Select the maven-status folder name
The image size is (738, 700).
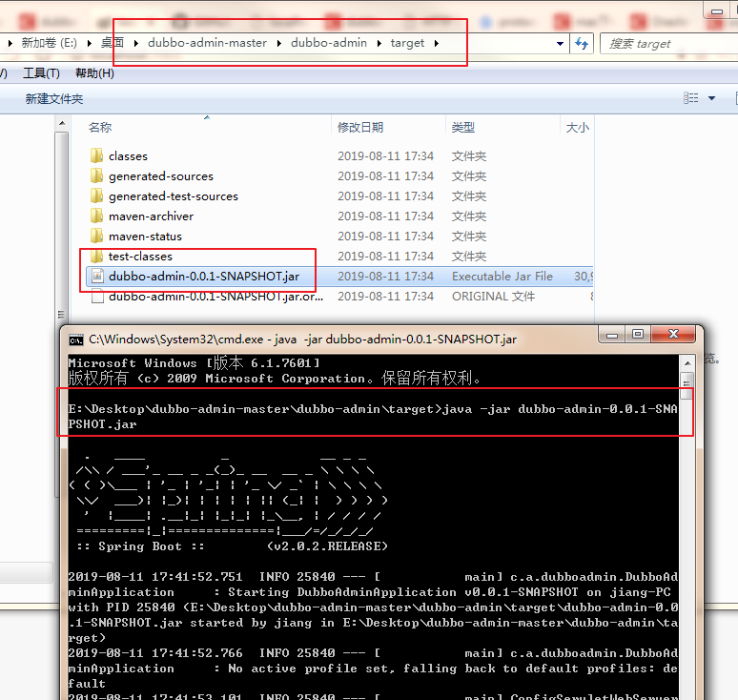tap(145, 237)
